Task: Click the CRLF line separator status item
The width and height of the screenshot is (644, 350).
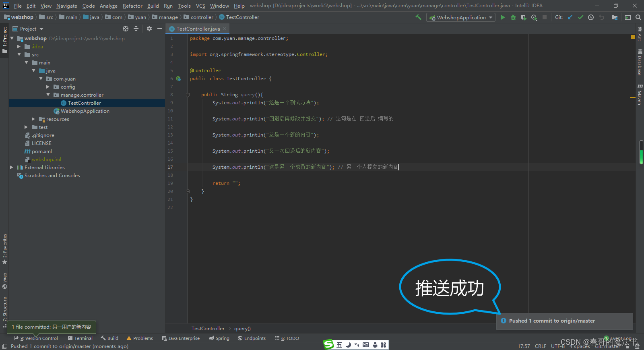Action: 541,346
